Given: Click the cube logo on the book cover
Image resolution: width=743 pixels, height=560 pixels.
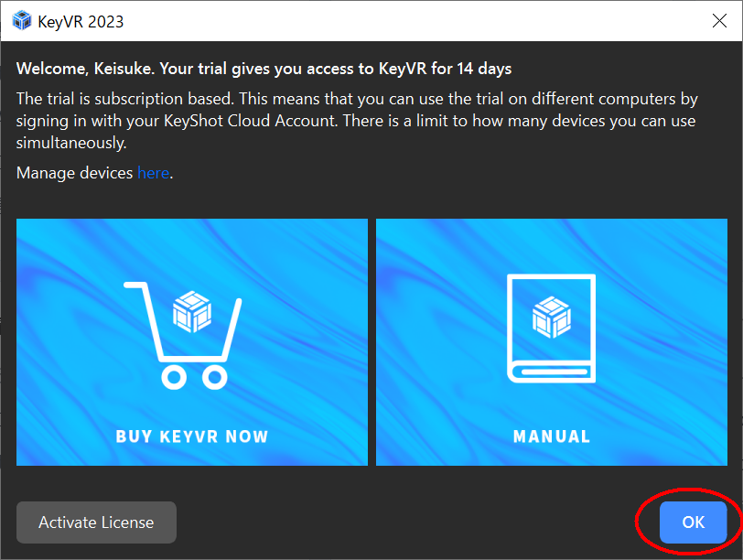Looking at the screenshot, I should click(552, 317).
